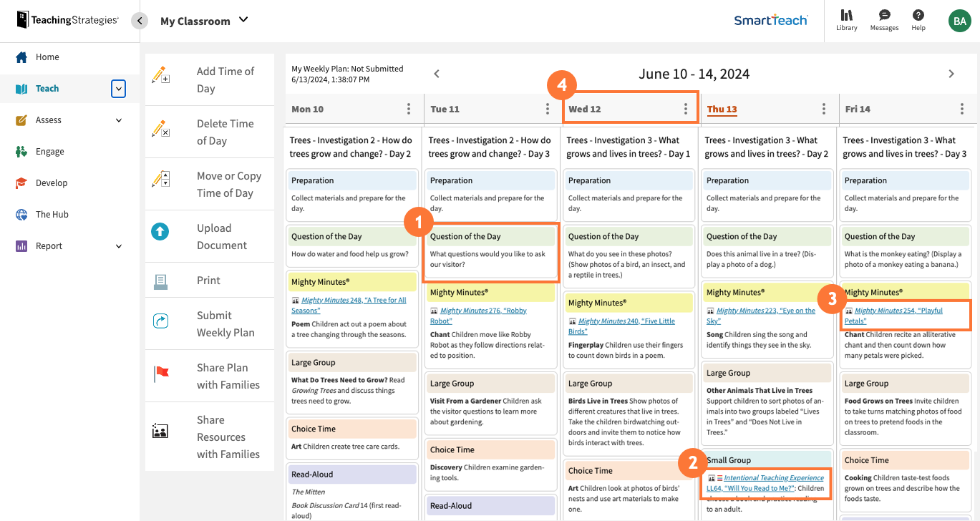980x521 pixels.
Task: Open the Library
Action: click(846, 20)
